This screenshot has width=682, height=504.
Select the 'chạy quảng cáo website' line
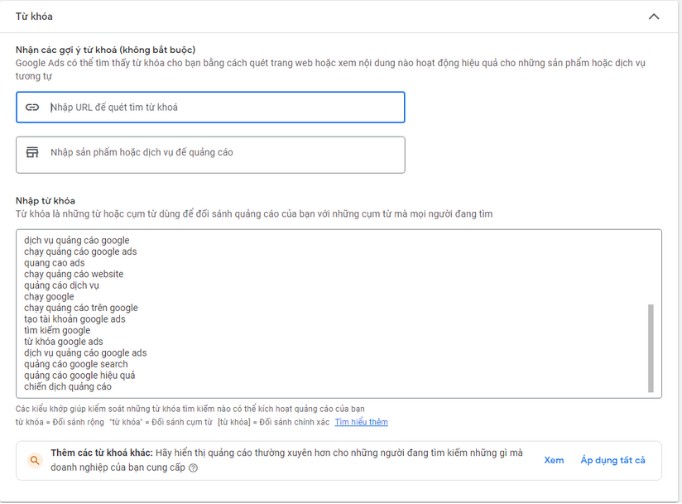74,274
